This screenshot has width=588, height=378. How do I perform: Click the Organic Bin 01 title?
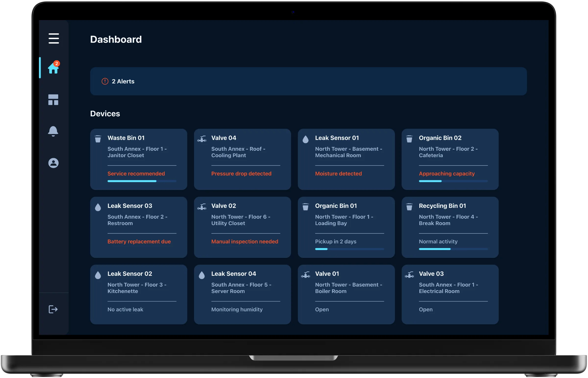point(336,206)
